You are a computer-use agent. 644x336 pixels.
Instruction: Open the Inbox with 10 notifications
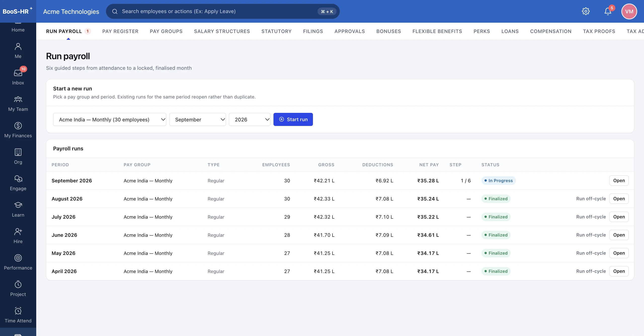[x=18, y=77]
